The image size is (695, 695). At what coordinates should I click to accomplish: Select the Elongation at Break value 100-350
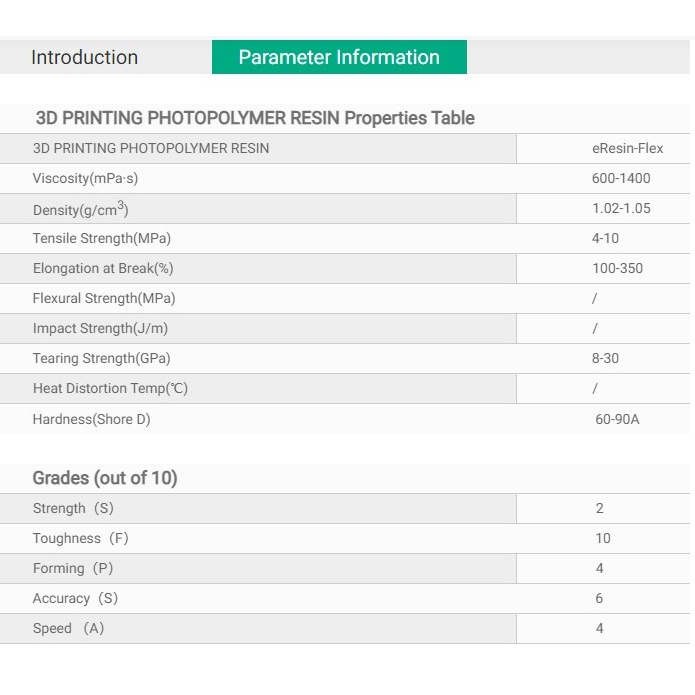pyautogui.click(x=617, y=268)
